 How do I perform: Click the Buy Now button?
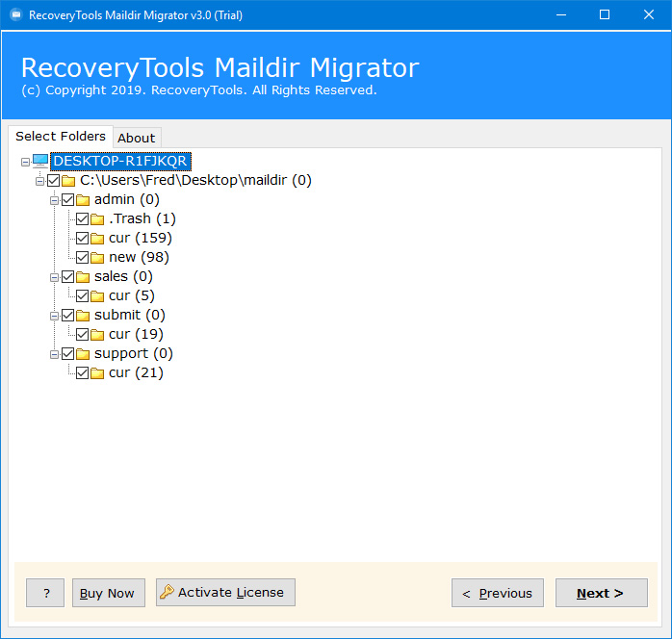109,593
